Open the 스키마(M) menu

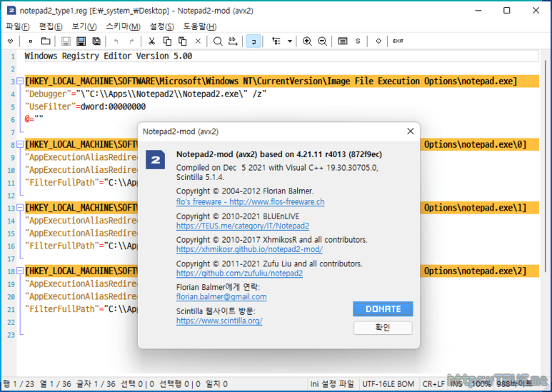click(124, 26)
